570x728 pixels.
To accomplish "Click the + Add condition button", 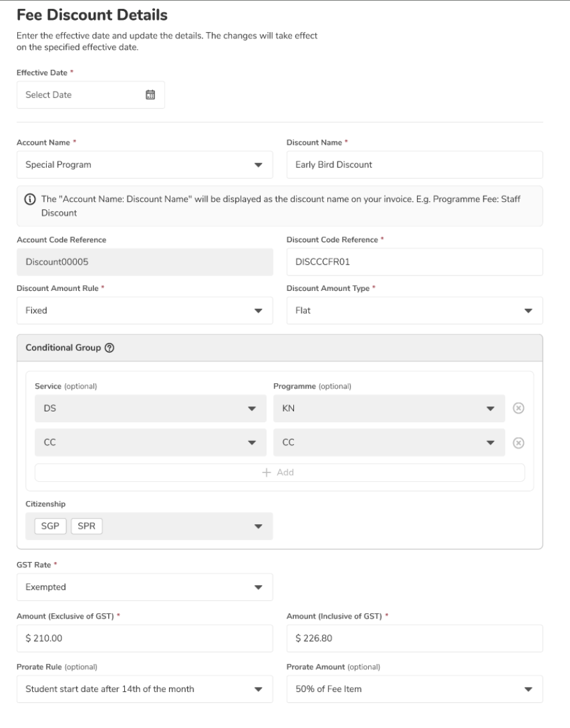I will tap(279, 472).
